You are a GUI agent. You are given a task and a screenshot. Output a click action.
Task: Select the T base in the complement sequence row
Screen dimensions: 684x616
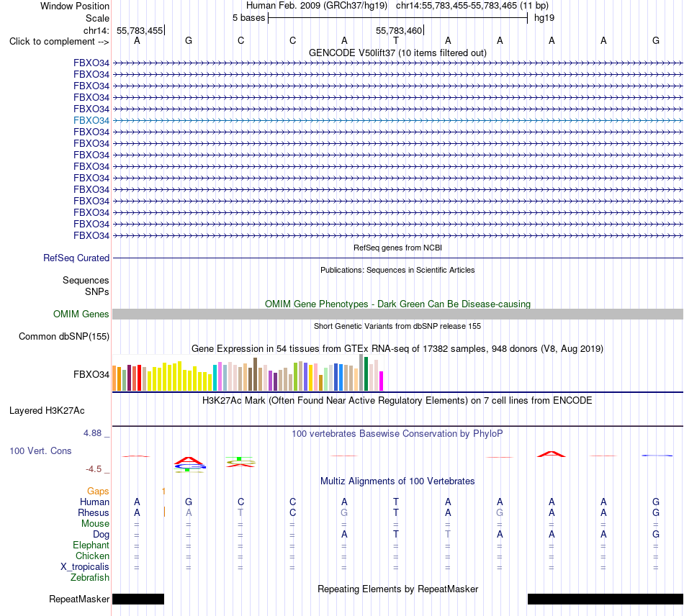point(396,40)
